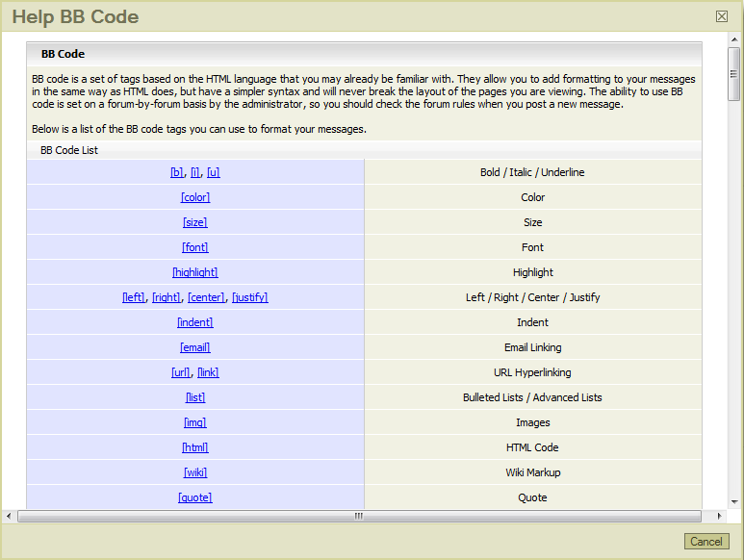Open the [font] tag help link

(195, 248)
